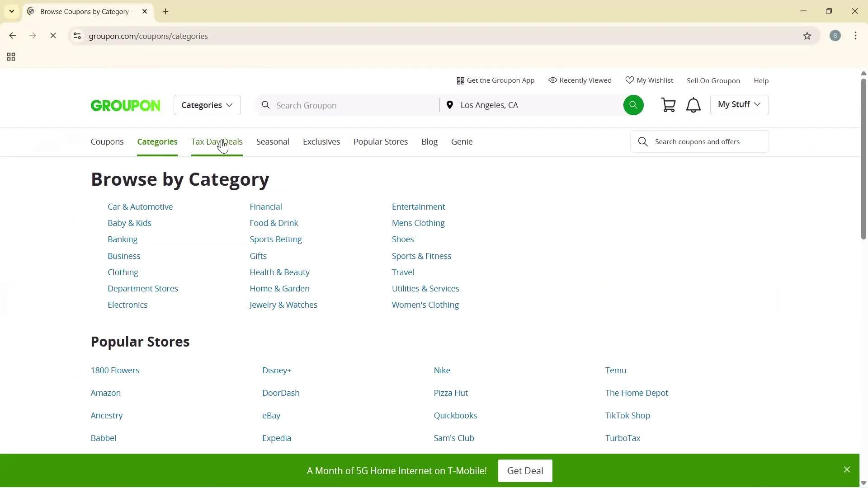Check notifications via the bell icon
Image resolution: width=868 pixels, height=488 pixels.
point(693,104)
